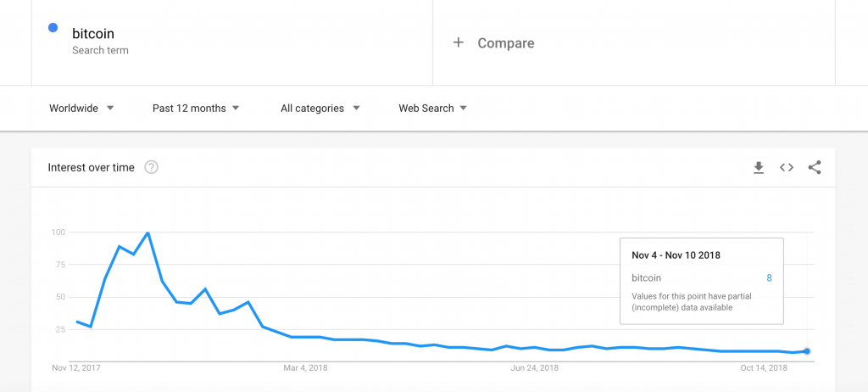Image resolution: width=868 pixels, height=392 pixels.
Task: Edit the bitcoin search term field
Action: coord(232,42)
